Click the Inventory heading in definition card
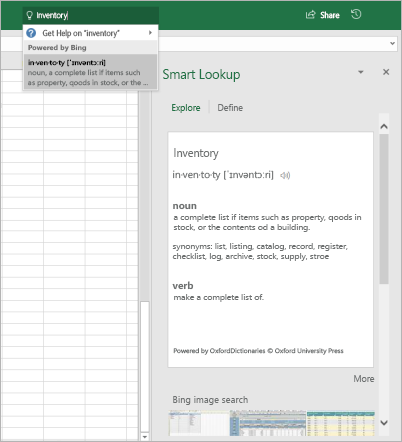Viewport: 402px width, 442px height. (196, 153)
